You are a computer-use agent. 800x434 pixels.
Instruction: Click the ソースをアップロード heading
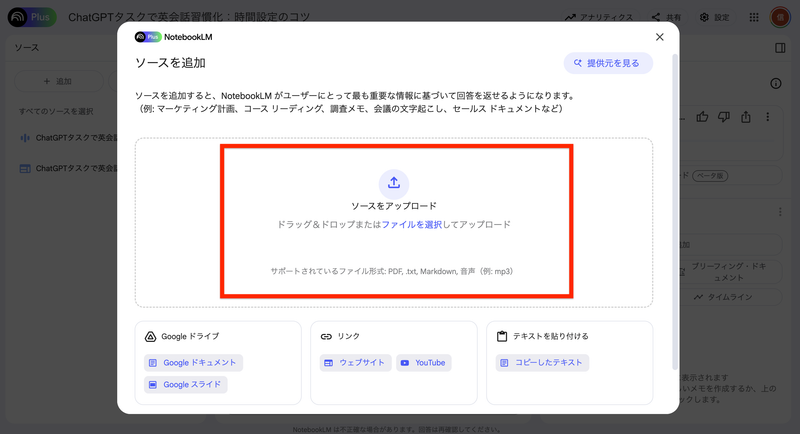pyautogui.click(x=394, y=206)
